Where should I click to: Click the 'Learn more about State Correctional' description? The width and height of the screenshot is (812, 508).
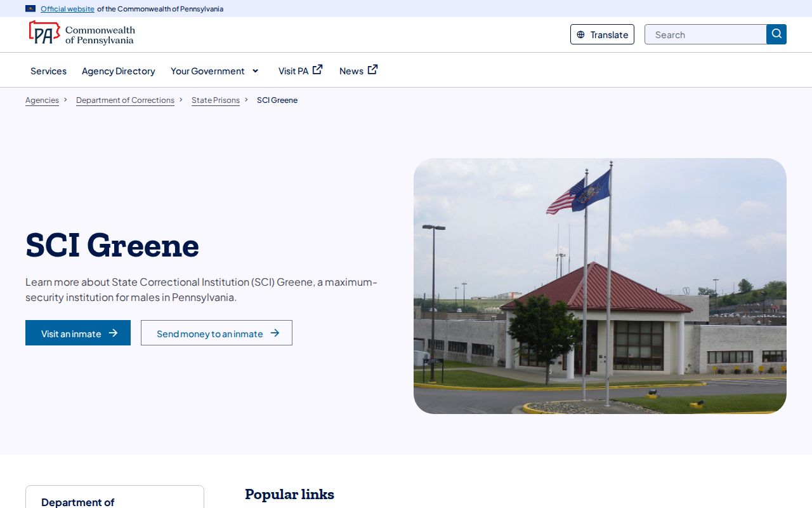[x=201, y=290]
